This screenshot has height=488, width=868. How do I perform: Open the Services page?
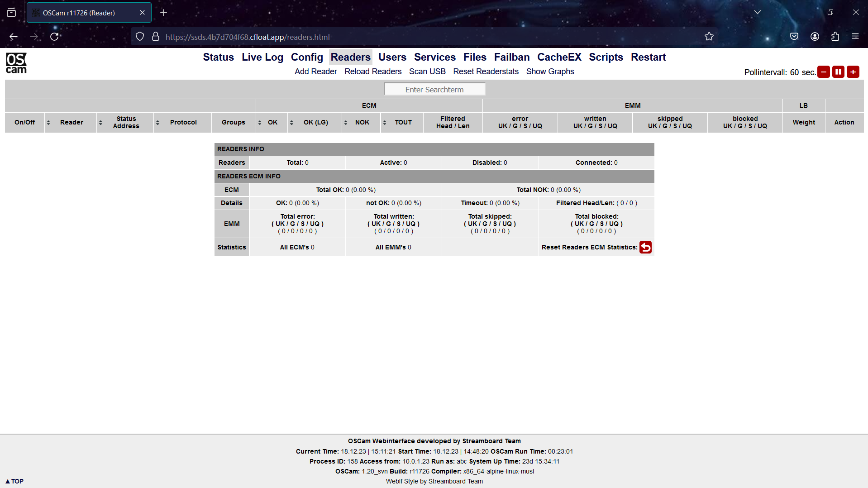(x=435, y=57)
